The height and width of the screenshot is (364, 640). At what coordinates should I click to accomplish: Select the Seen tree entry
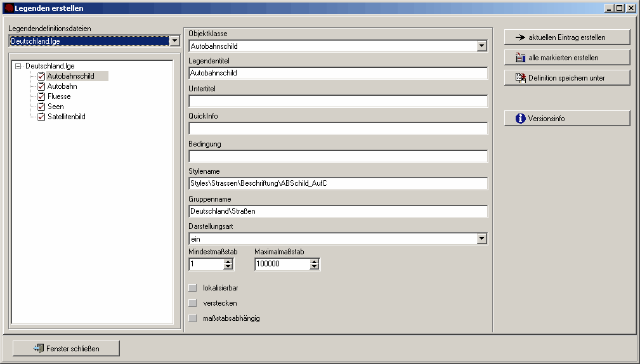coord(55,107)
